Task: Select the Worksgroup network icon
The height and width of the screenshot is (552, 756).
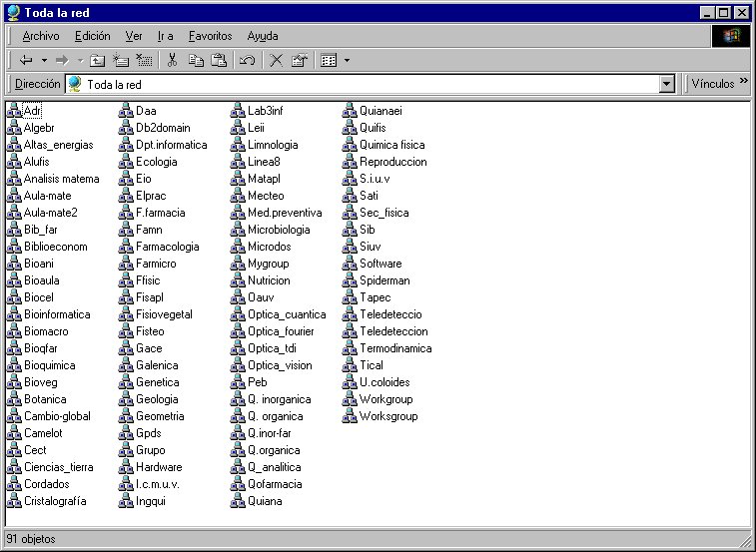Action: coord(350,416)
